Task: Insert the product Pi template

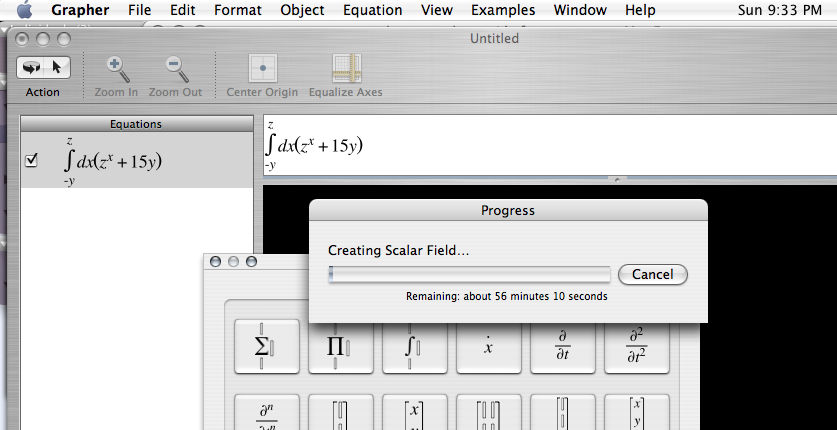Action: point(341,347)
